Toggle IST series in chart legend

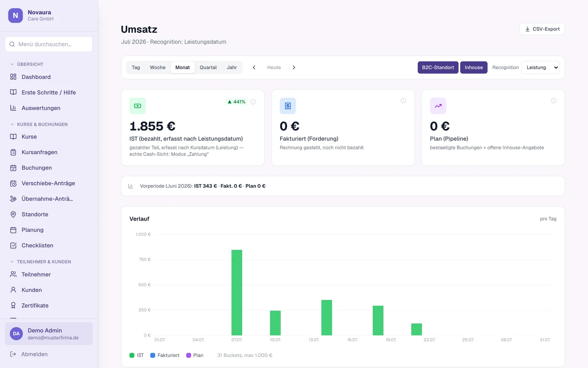pyautogui.click(x=137, y=355)
